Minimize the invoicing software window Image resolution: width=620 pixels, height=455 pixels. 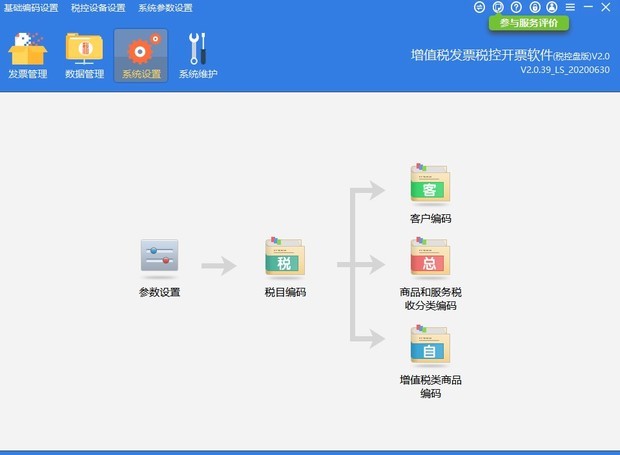pyautogui.click(x=588, y=7)
